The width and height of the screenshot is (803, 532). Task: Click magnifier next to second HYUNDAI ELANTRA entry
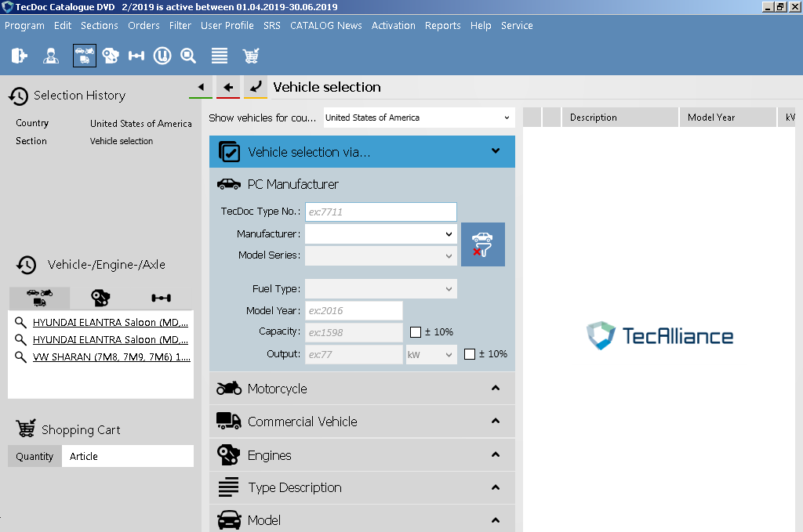tap(20, 340)
